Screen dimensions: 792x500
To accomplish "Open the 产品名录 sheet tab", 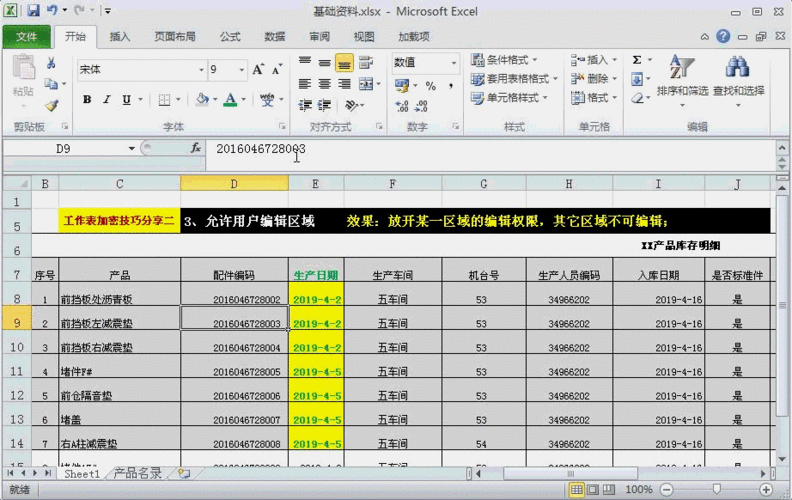I will click(x=137, y=473).
